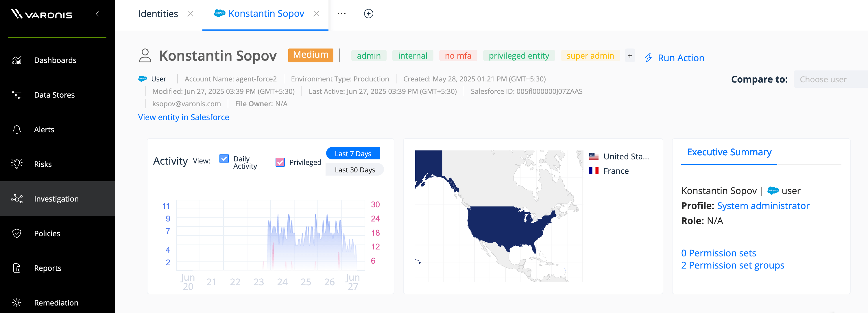The image size is (868, 313).
Task: Click the Risks lightbulb icon
Action: [17, 164]
